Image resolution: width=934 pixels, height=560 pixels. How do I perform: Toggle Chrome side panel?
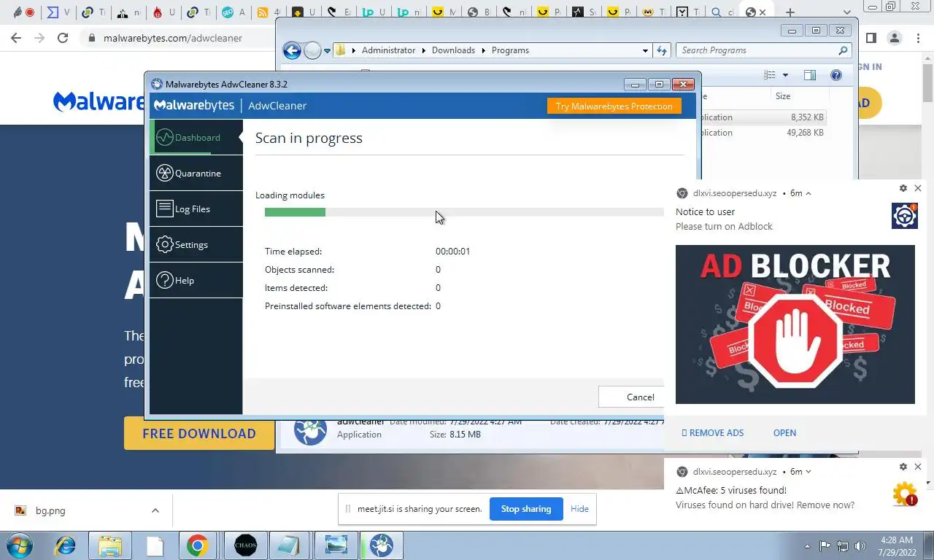tap(871, 38)
